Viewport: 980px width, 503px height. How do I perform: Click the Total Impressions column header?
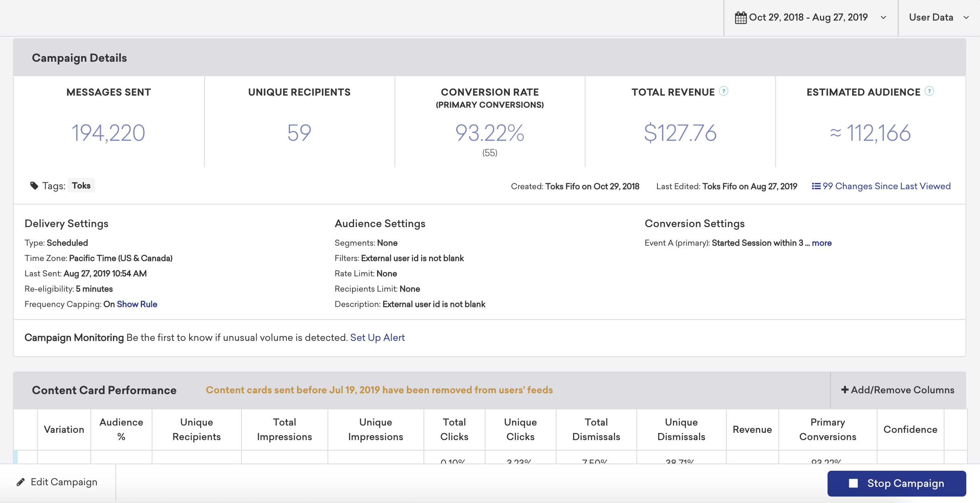[284, 430]
